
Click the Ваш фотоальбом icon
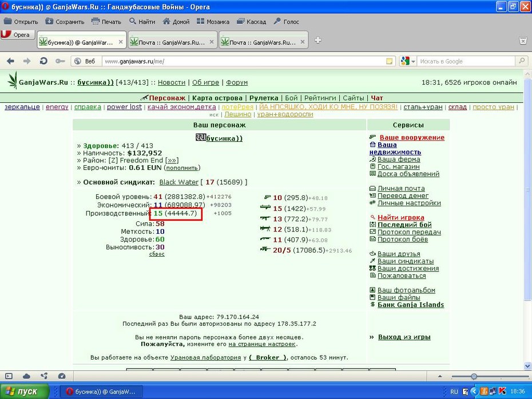(x=372, y=290)
